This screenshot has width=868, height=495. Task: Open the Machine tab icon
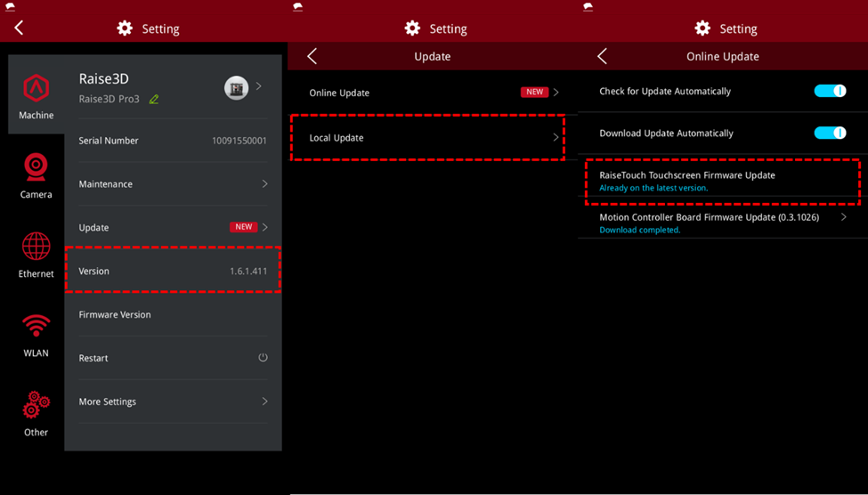(x=36, y=89)
